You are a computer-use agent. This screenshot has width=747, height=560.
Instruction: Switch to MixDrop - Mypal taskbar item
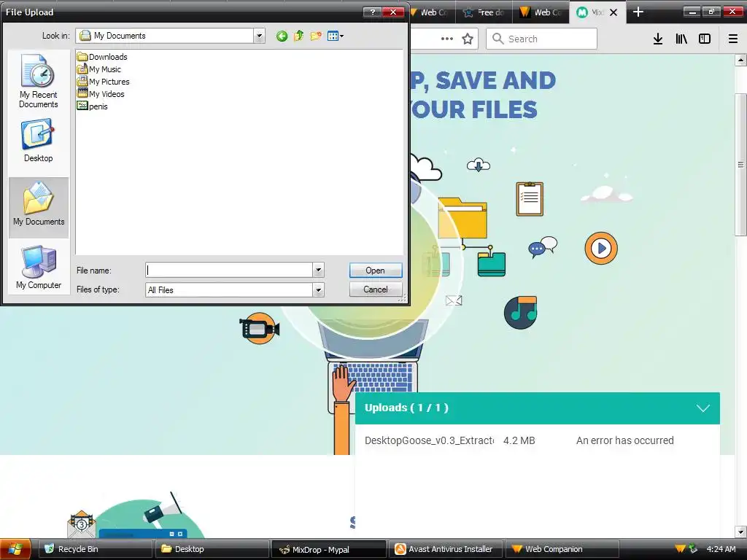pyautogui.click(x=329, y=549)
